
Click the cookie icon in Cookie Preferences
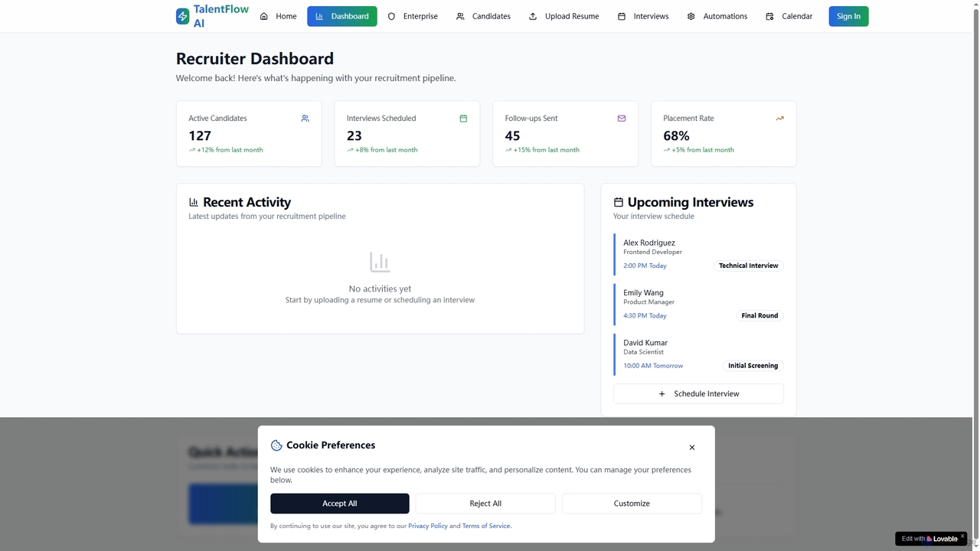(276, 445)
